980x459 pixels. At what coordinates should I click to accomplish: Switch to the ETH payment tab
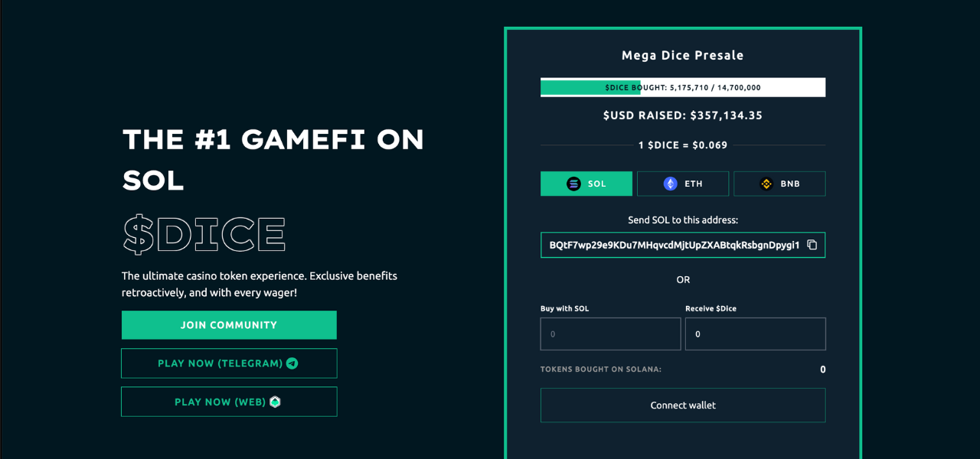click(x=683, y=184)
